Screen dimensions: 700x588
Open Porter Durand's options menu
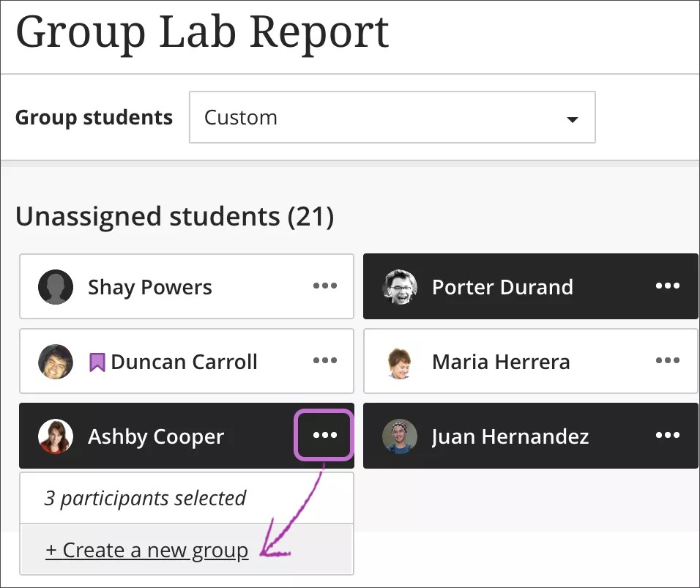coord(667,286)
